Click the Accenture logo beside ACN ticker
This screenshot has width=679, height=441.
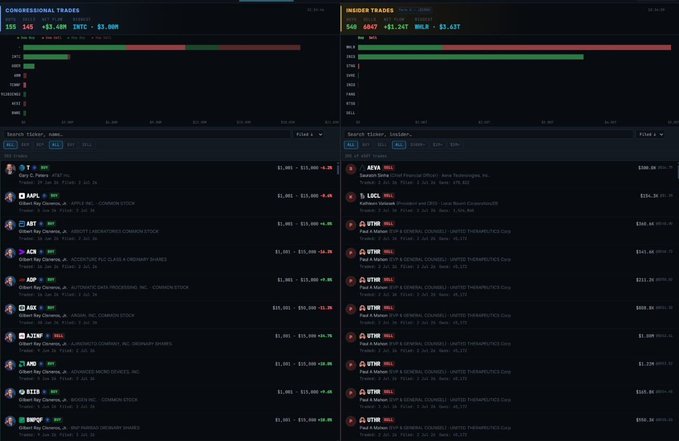(22, 252)
